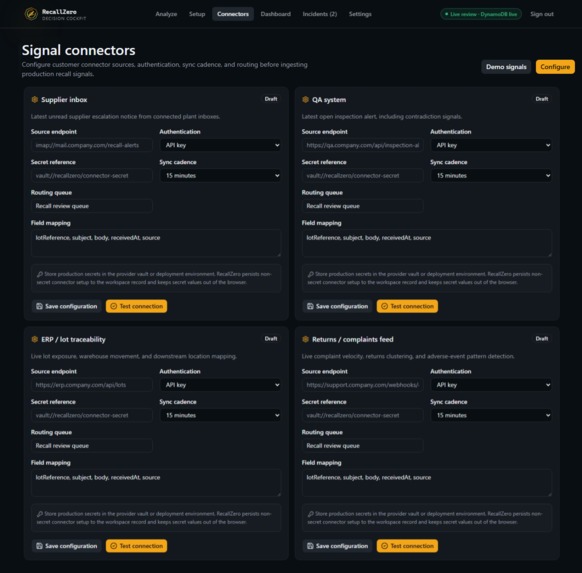The image size is (582, 573).
Task: Focus QA system Routing queue field
Action: tap(362, 206)
